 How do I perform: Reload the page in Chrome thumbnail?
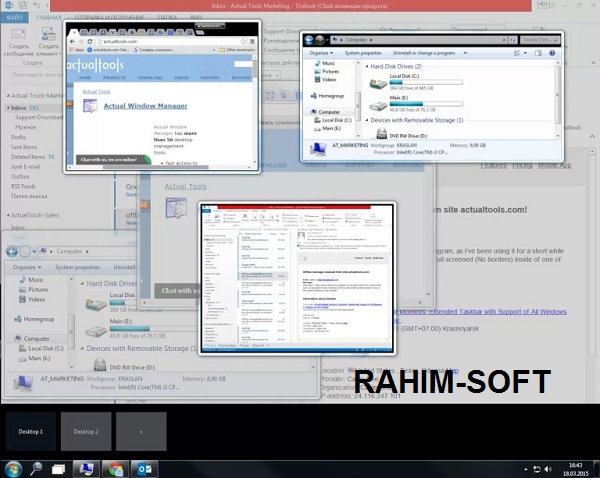90,41
